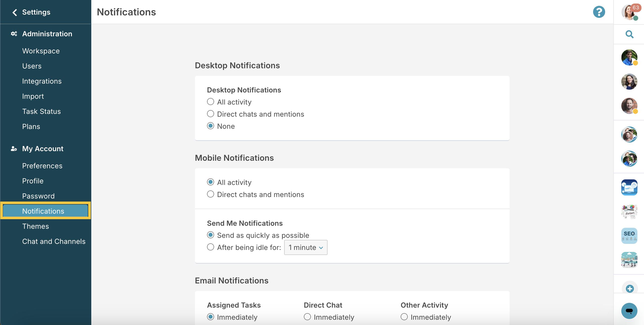Select Notifications in sidebar
This screenshot has width=644, height=325.
tap(45, 211)
